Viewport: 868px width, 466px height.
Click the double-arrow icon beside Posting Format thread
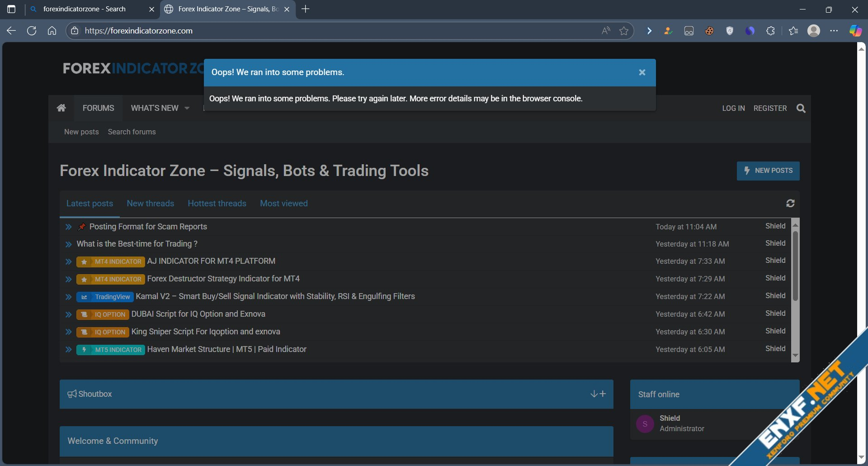pos(68,227)
